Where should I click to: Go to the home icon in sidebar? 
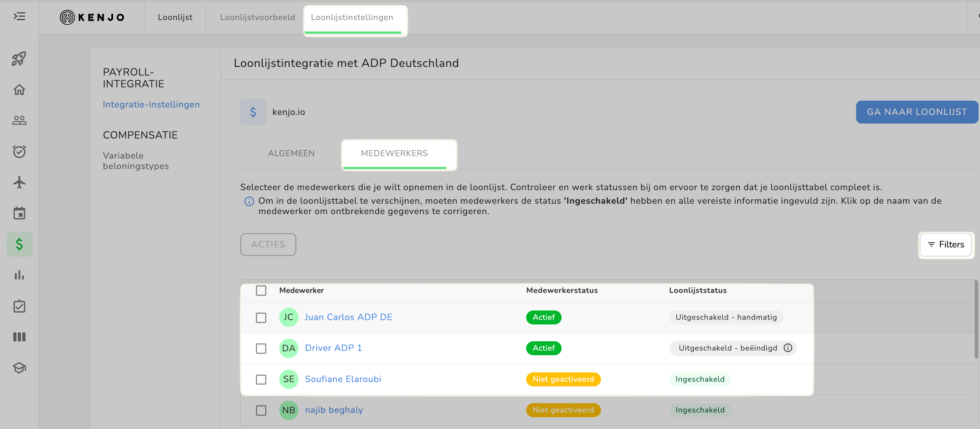click(x=19, y=90)
